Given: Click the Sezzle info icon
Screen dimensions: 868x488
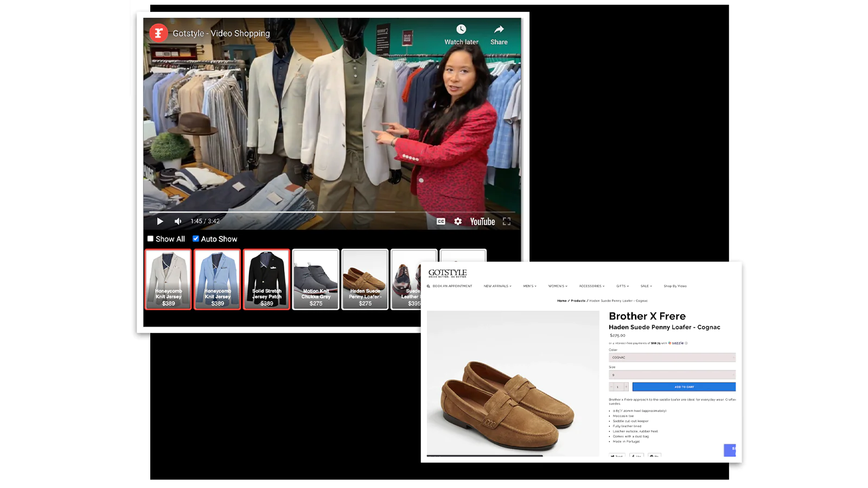Looking at the screenshot, I should coord(686,343).
